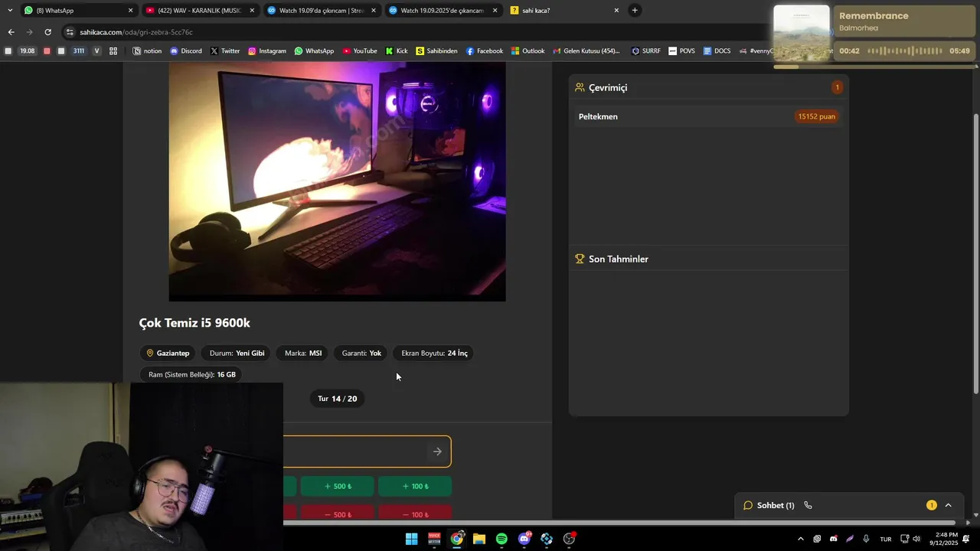Seek in the Remembrance track progress bar
The image size is (980, 551).
click(873, 67)
